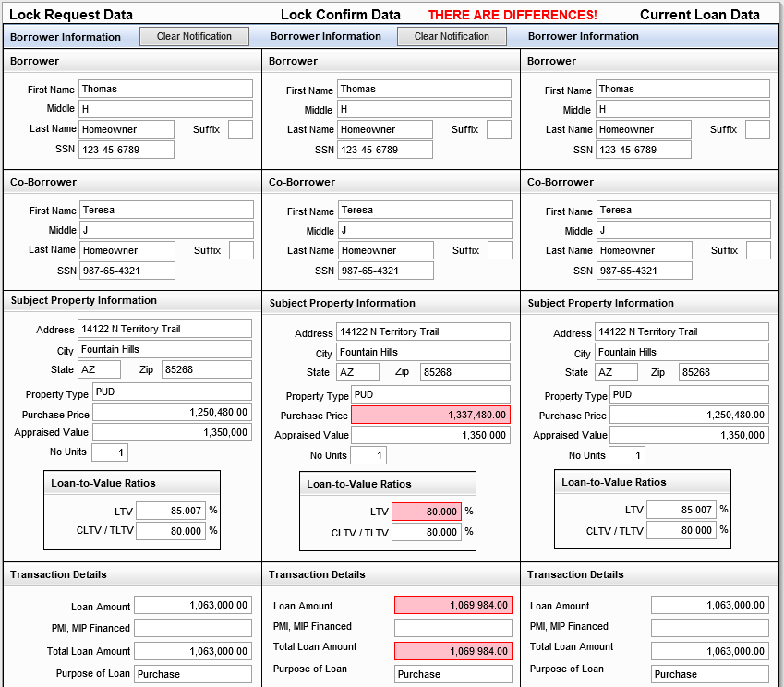Screen dimensions: 784x687
Task: Select highlighted Purchase Price 1,337,480.00
Action: (x=431, y=415)
